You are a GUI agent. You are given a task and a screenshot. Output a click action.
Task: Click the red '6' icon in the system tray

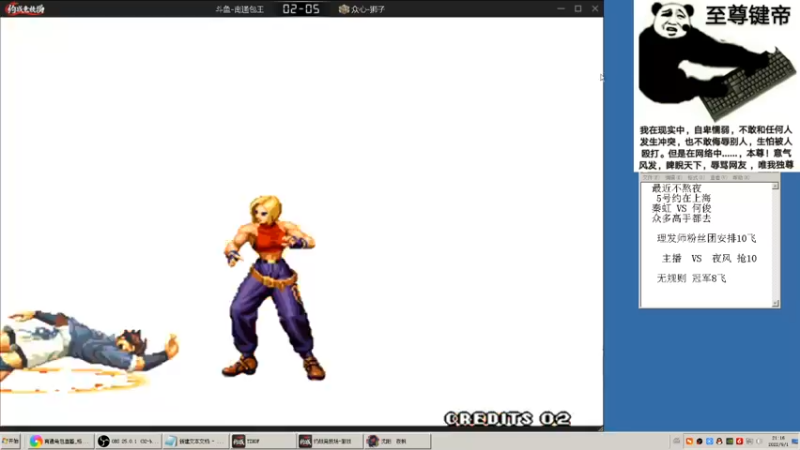click(739, 441)
